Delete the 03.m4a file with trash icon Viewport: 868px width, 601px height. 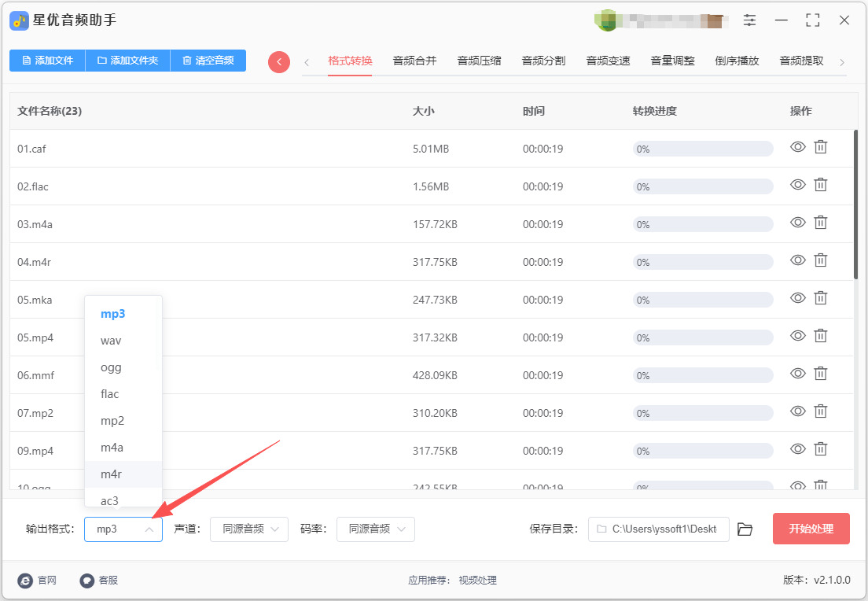pos(820,222)
